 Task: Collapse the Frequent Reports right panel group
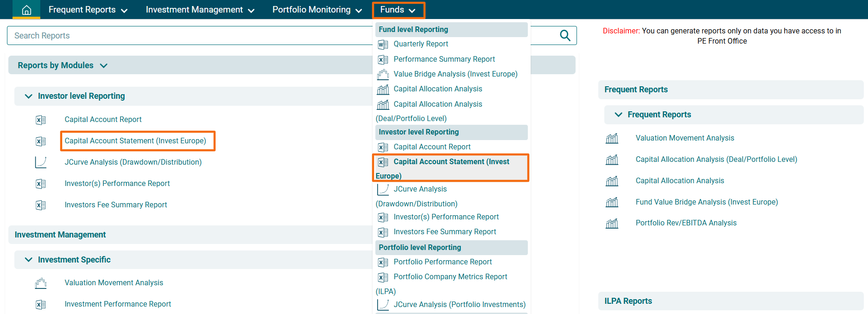(618, 115)
